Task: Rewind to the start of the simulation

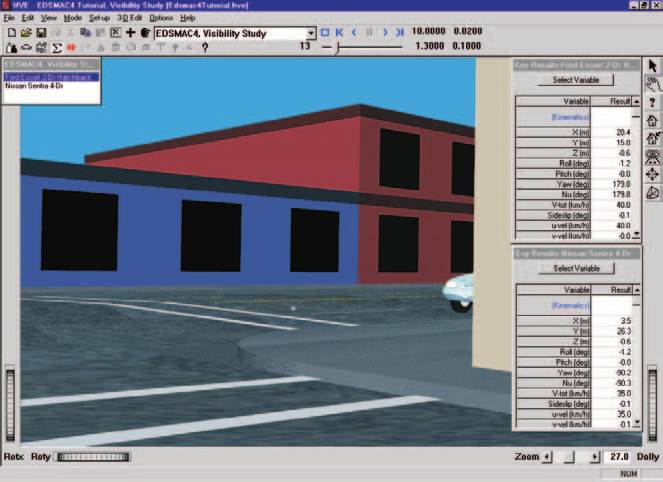Action: coord(339,32)
